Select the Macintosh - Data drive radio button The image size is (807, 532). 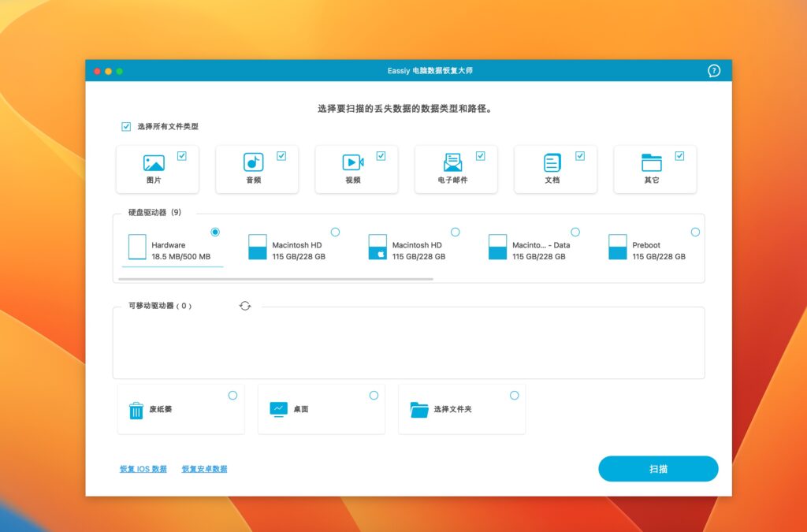click(575, 232)
